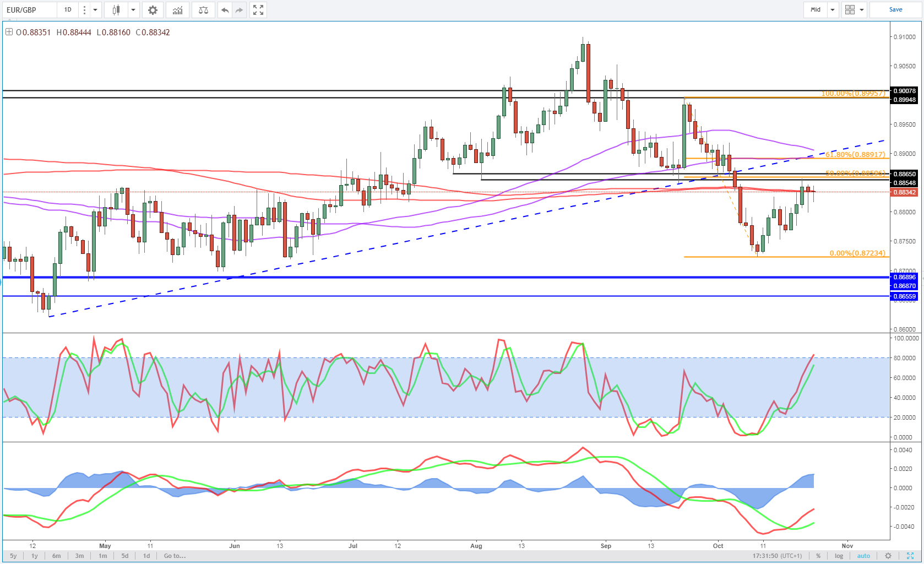Click the bottom-right maximize chart icon

pos(910,556)
